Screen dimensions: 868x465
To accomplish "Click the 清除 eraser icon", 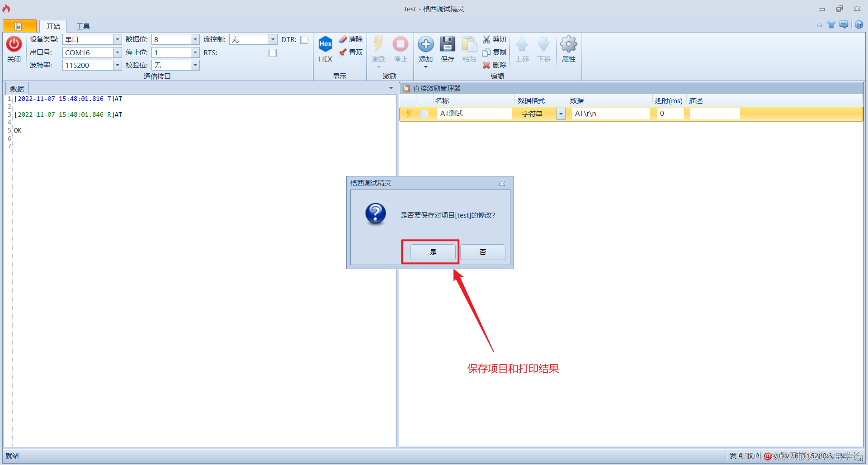I will (x=343, y=39).
